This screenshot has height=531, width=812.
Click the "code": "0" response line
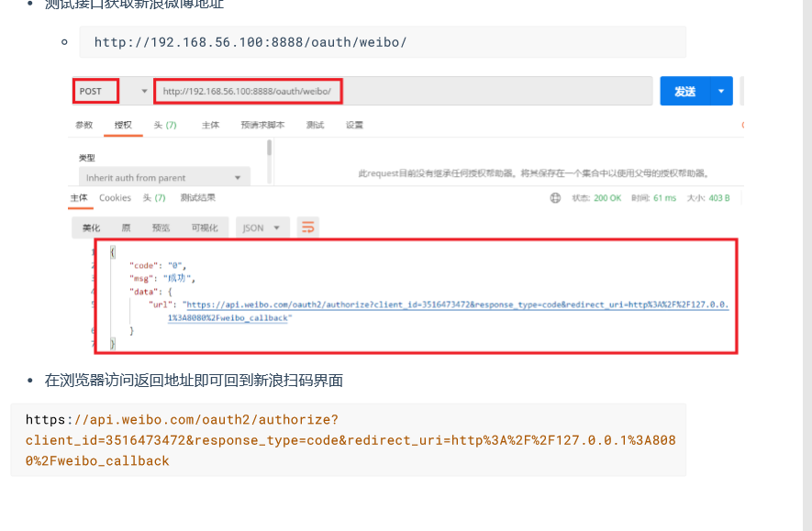tap(158, 266)
